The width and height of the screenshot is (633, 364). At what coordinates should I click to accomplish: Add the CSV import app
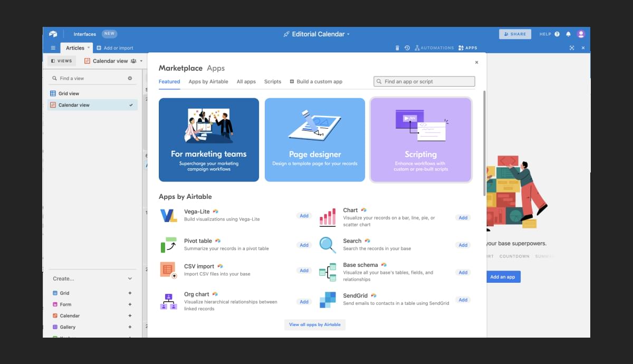[304, 271]
